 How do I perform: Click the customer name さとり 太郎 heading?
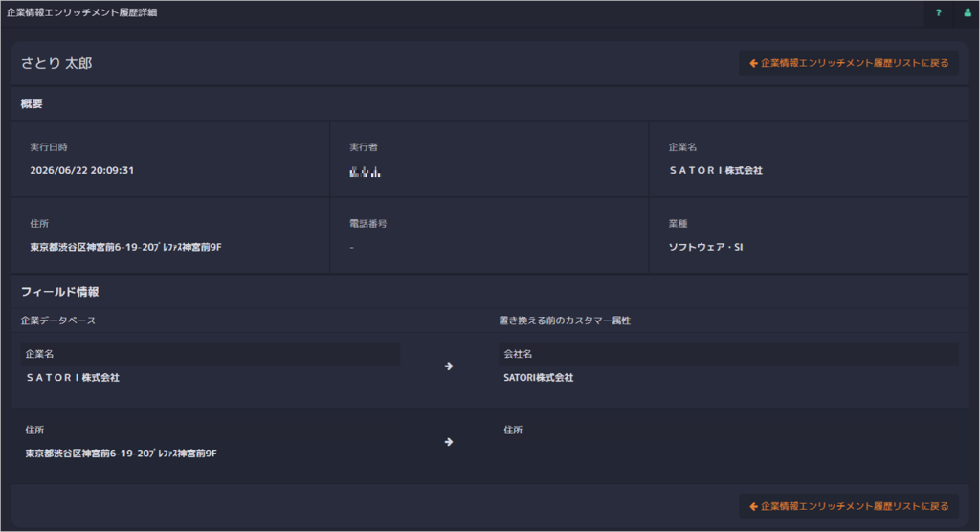(x=56, y=63)
